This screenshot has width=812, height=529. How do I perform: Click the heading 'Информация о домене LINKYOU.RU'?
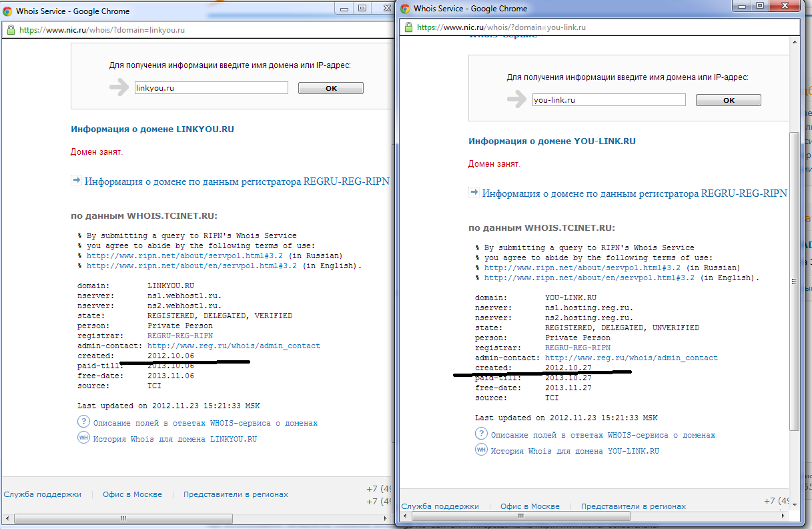click(x=153, y=129)
